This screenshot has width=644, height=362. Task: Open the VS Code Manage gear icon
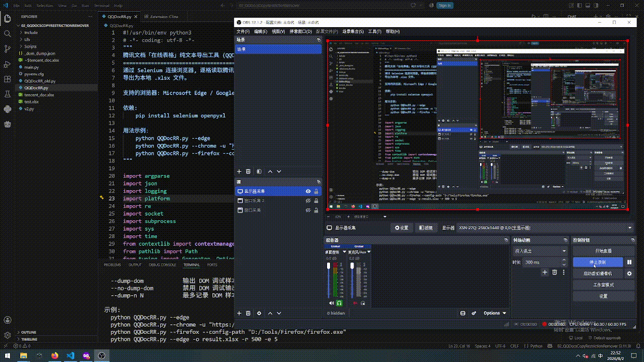[x=8, y=335]
